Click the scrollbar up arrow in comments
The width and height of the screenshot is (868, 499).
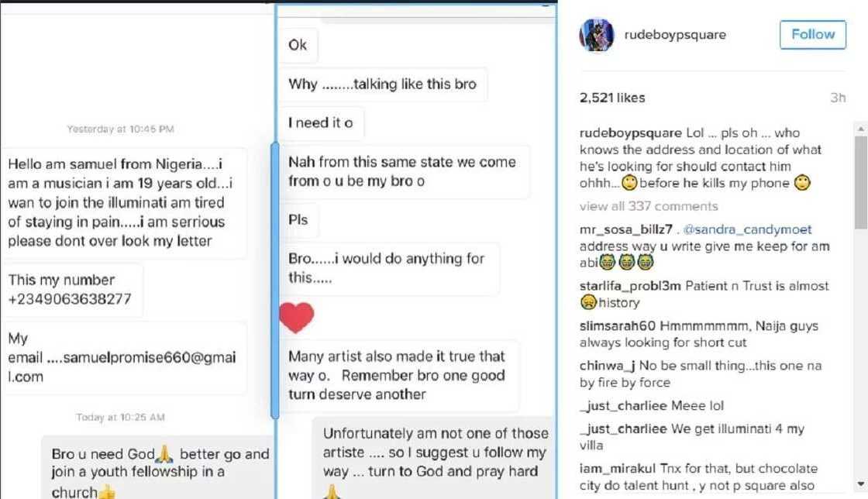(x=861, y=129)
